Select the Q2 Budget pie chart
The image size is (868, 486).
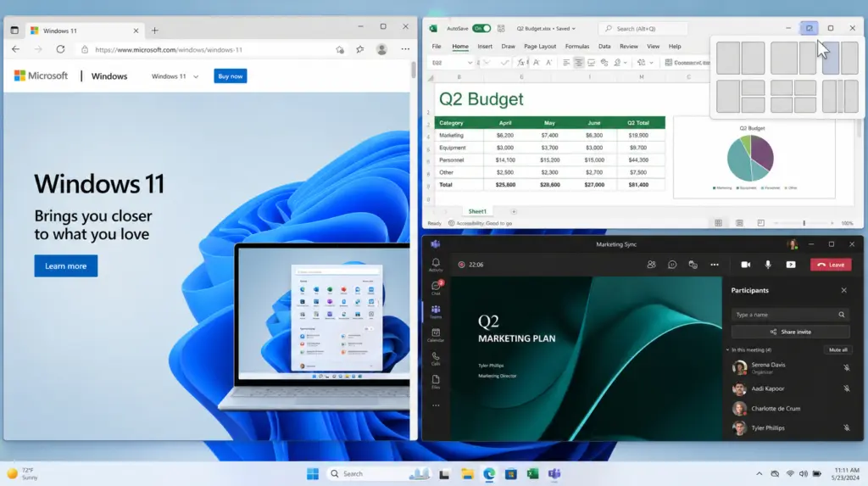pos(751,159)
